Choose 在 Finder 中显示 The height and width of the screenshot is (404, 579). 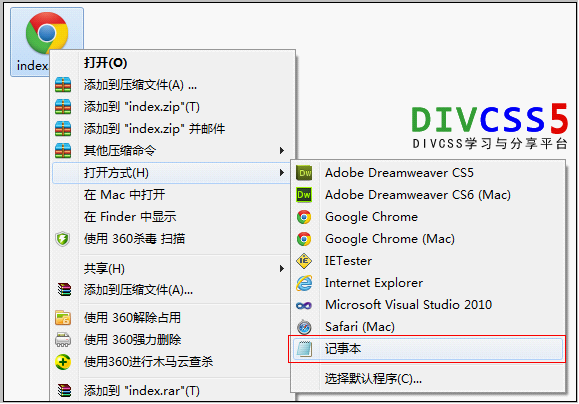click(172, 217)
